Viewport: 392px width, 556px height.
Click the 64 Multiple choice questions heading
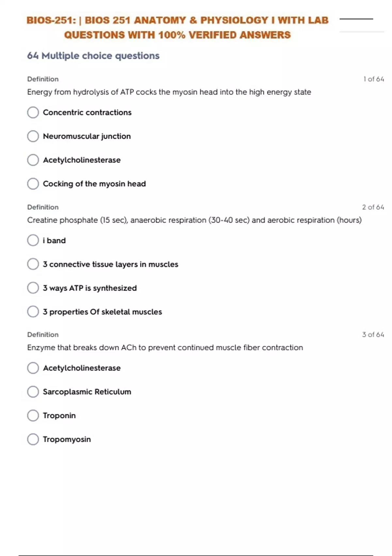93,56
